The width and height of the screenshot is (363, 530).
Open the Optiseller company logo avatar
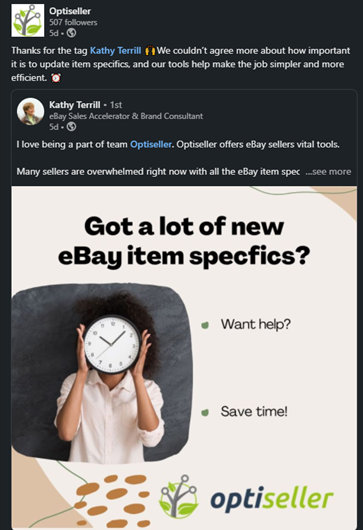pos(27,20)
